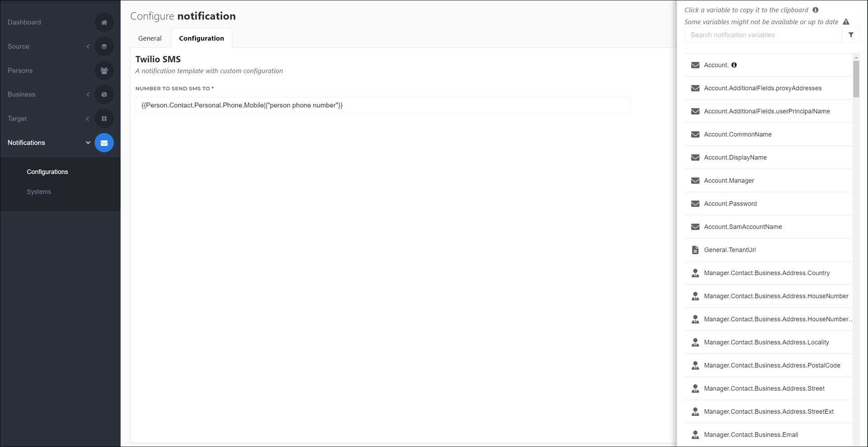The width and height of the screenshot is (868, 447).
Task: Click the variables list scrollbar thumb
Action: (x=856, y=79)
